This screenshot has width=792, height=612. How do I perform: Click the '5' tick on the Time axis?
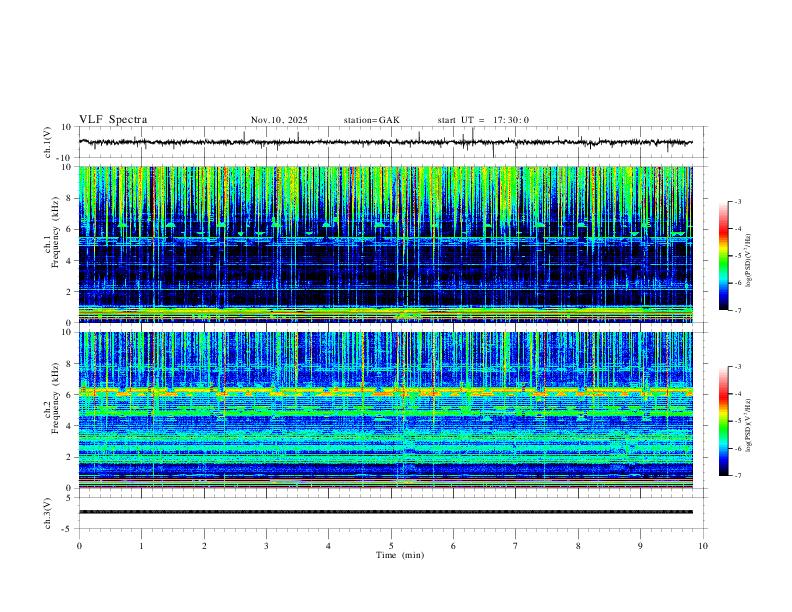391,546
